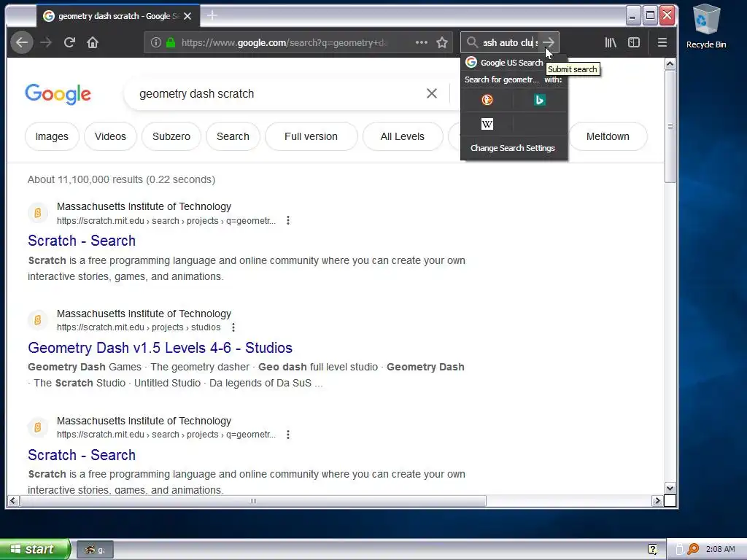
Task: Click tray help question icon
Action: 652,549
